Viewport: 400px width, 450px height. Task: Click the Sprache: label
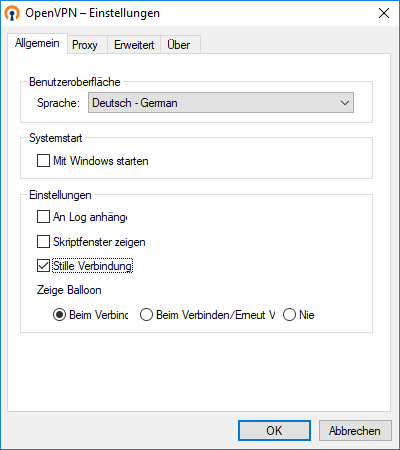[58, 103]
